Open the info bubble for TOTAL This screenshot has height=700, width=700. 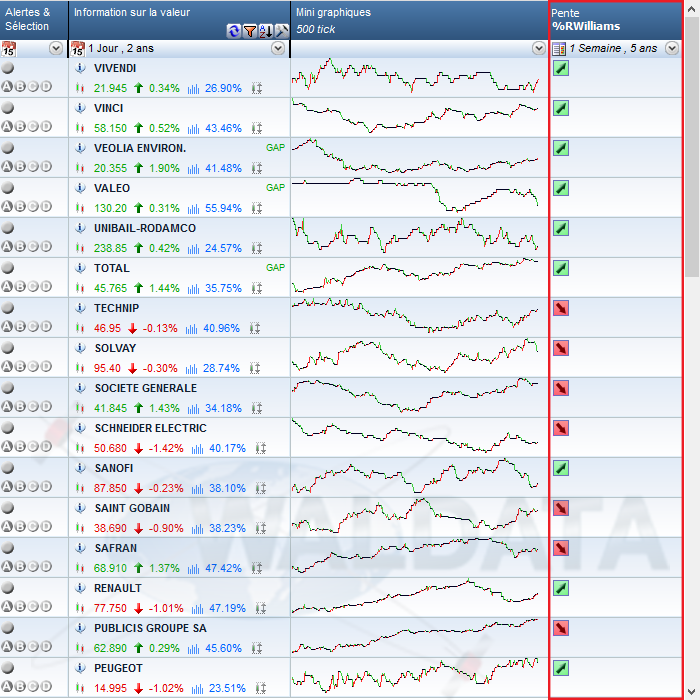click(80, 268)
